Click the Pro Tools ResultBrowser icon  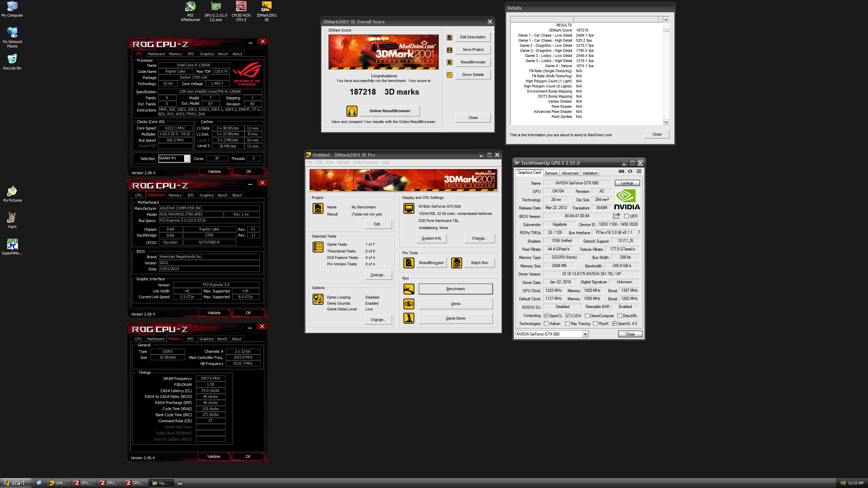point(409,263)
